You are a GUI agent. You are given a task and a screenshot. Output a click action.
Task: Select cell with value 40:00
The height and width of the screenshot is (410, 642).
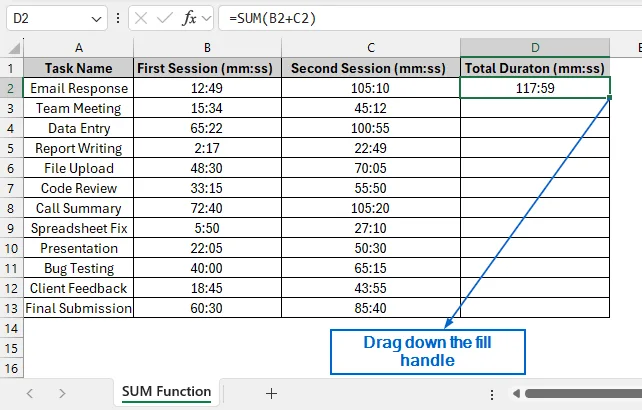[x=208, y=268]
